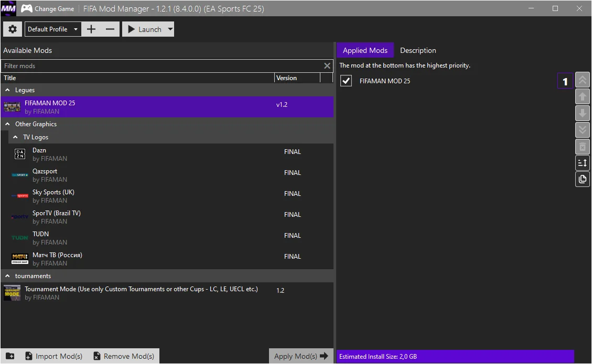Click the Launch button
Viewport: 592px width, 364px height.
pos(144,29)
